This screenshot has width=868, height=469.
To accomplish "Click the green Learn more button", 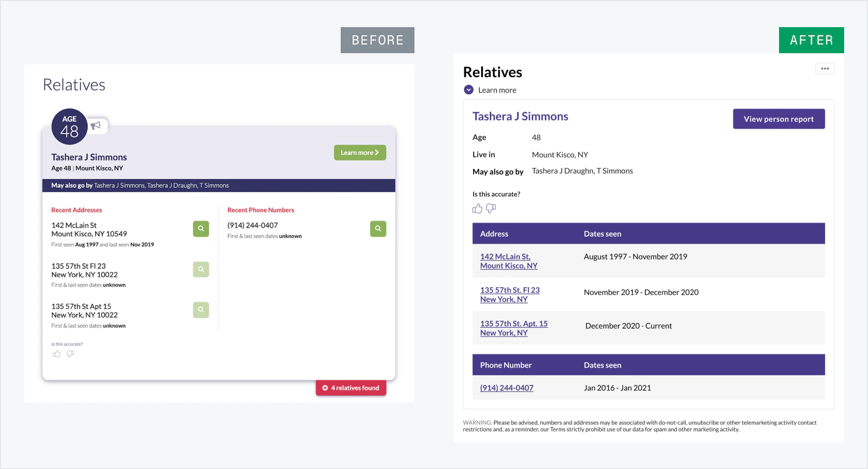I will coord(360,153).
